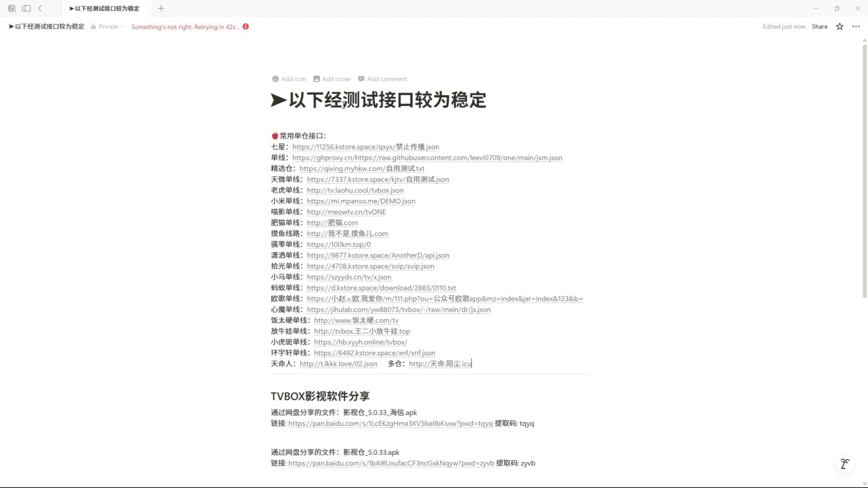This screenshot has width=868, height=488.
Task: Open the 环宇轩单线 xnf.json link
Action: pos(374,353)
